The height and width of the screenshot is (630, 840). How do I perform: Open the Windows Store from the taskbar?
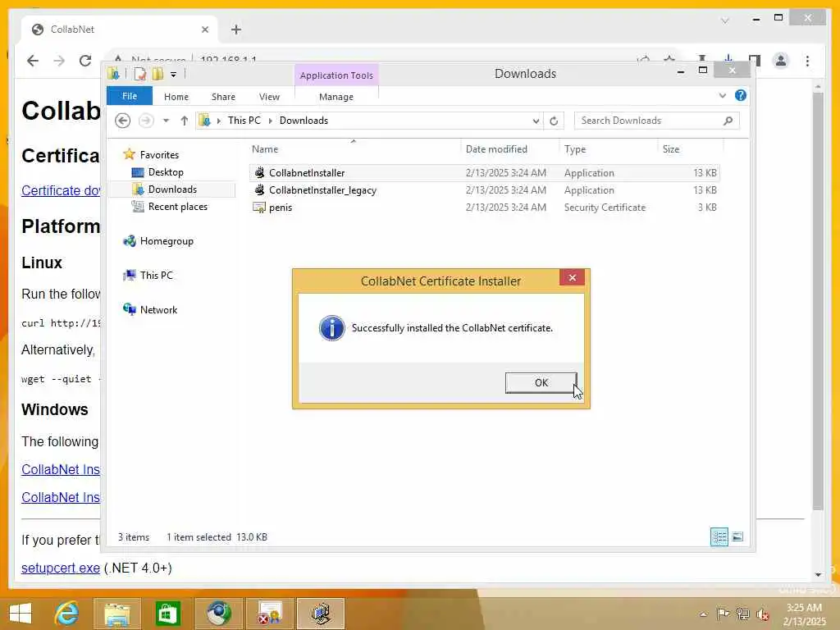point(167,614)
